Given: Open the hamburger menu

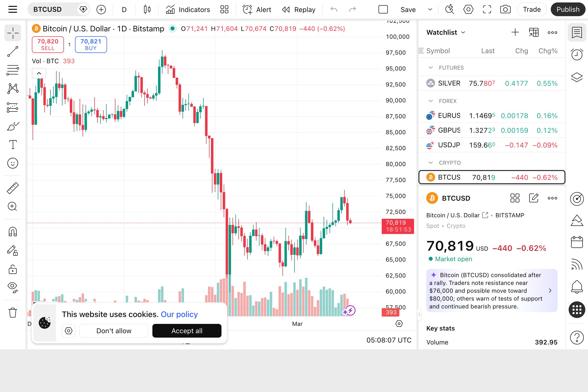Looking at the screenshot, I should (12, 9).
